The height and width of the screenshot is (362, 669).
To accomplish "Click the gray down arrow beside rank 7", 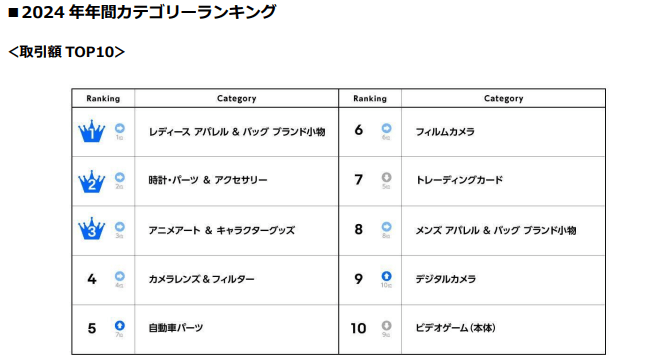I will [x=387, y=177].
